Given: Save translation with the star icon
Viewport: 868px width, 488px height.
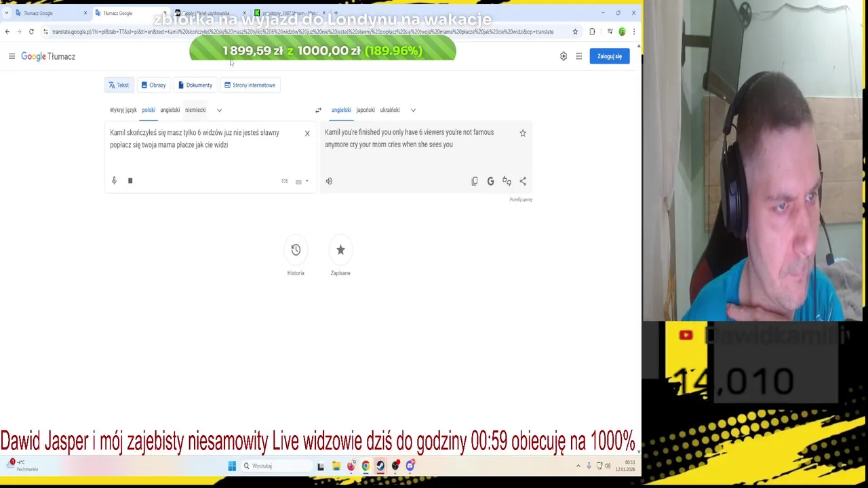Looking at the screenshot, I should click(523, 134).
